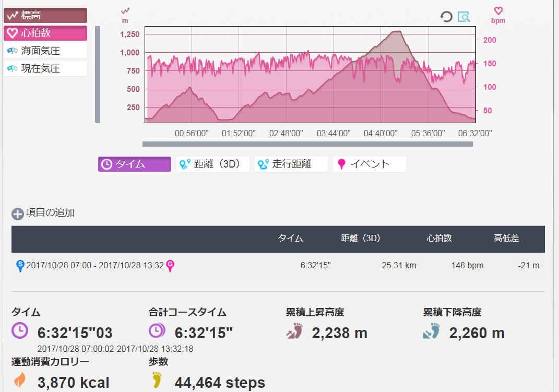Screen dimensions: 559x392
Task: Click the 2017/10/28 lap data row
Action: [278, 266]
